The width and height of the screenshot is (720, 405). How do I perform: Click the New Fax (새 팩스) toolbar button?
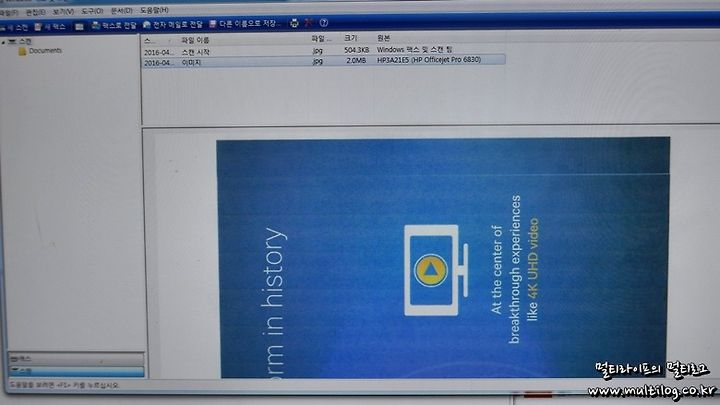click(50, 27)
